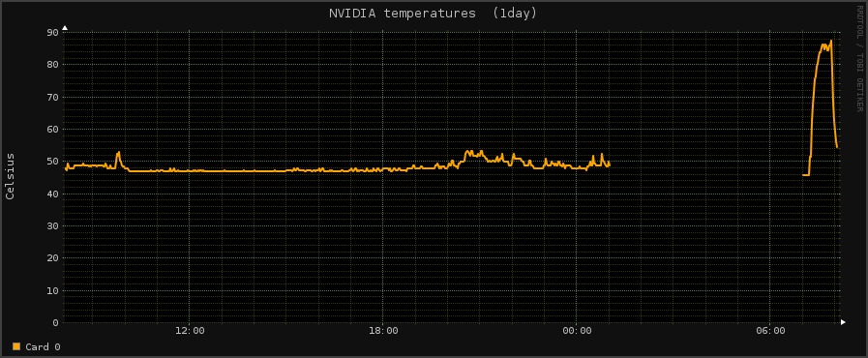Click the '18:00' x-axis time label
This screenshot has width=868, height=358.
(x=383, y=331)
